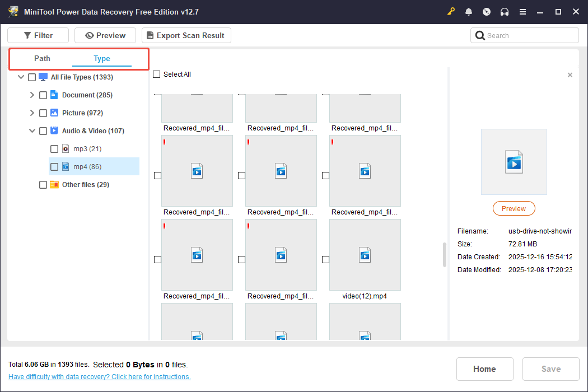The image size is (588, 392).
Task: Open the hamburger menu icon
Action: point(522,12)
